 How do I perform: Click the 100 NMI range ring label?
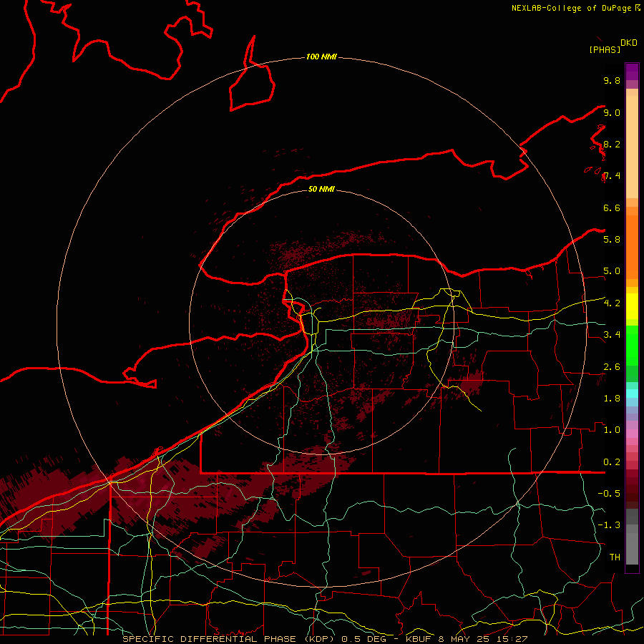click(x=321, y=57)
